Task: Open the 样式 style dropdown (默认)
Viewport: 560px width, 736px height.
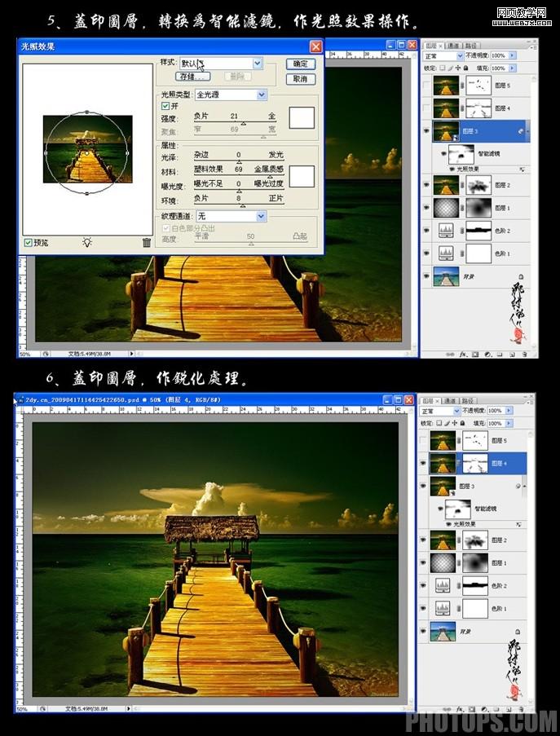Action: [258, 63]
